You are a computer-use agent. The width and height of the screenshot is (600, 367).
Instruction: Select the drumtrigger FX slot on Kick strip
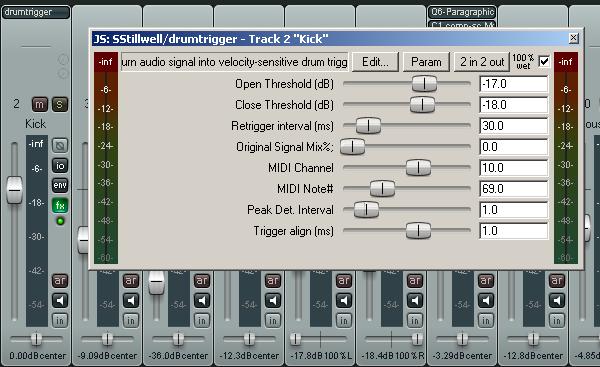pos(36,12)
